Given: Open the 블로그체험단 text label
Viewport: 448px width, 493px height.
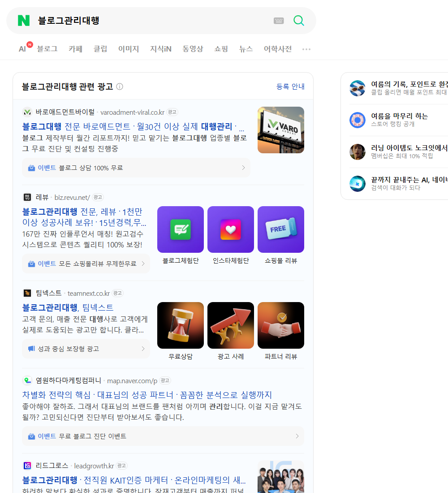Looking at the screenshot, I should tap(181, 261).
